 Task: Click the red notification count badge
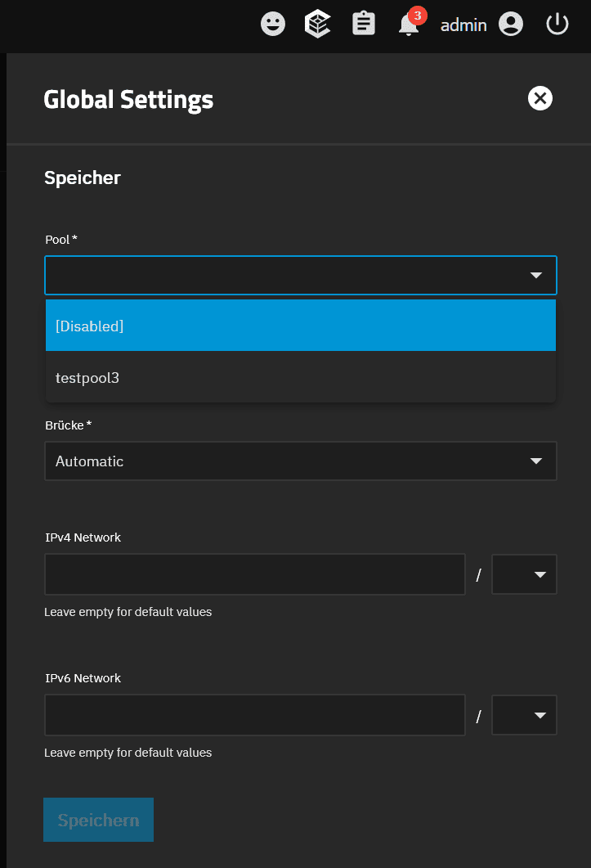click(418, 15)
